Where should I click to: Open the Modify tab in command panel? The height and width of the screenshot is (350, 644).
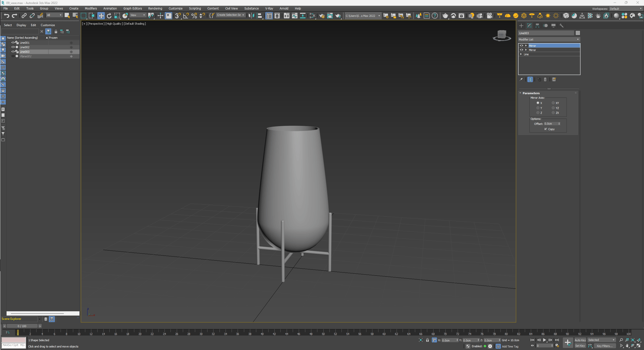(529, 26)
